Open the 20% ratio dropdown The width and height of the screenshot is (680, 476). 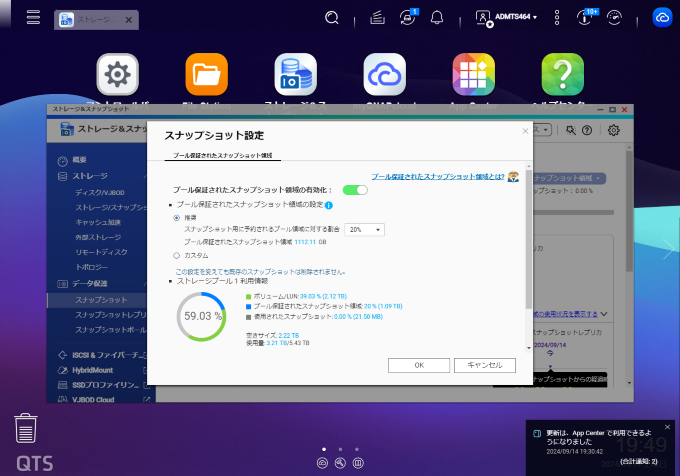pos(364,230)
